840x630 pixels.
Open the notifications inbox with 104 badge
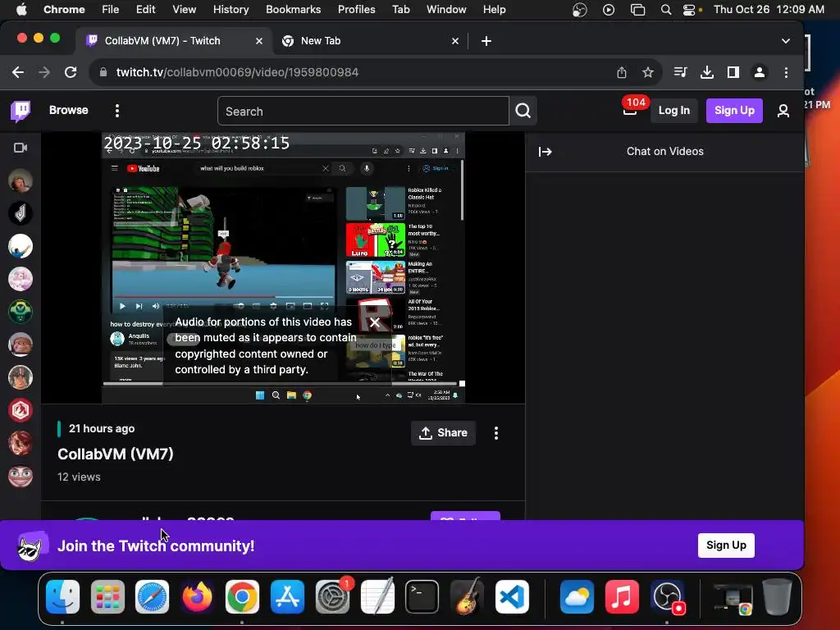631,109
